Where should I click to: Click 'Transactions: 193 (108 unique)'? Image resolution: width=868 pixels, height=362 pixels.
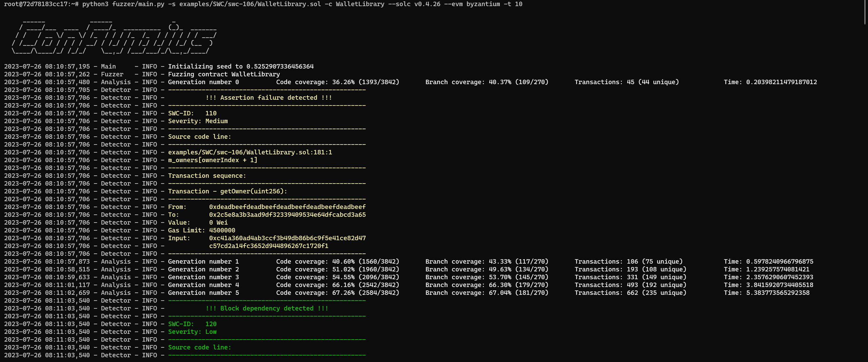(x=630, y=269)
